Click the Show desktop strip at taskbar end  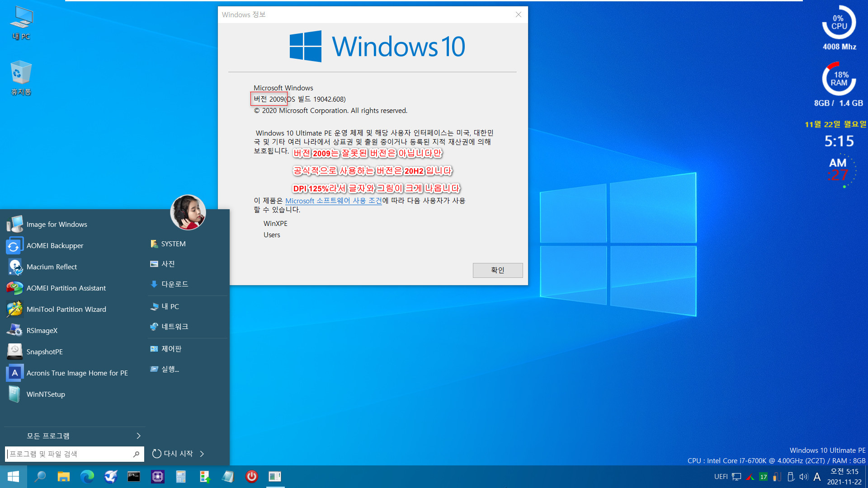866,477
